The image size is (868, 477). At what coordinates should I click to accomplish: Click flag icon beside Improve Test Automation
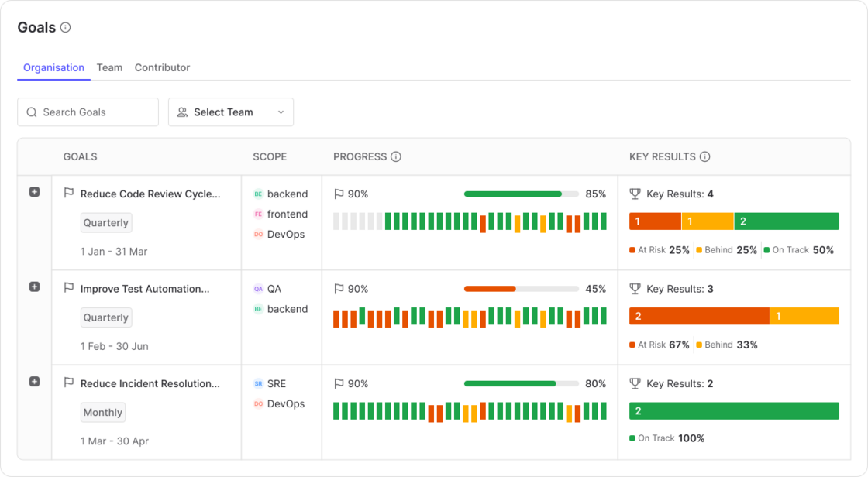[x=69, y=288]
